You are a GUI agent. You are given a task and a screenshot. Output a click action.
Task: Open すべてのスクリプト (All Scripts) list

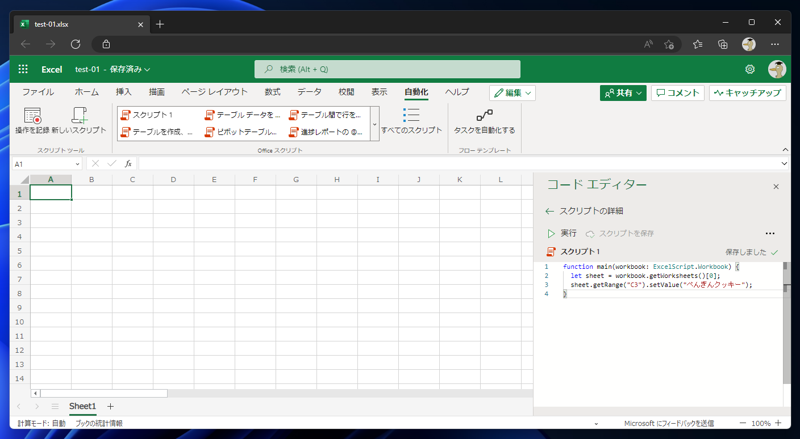click(411, 121)
